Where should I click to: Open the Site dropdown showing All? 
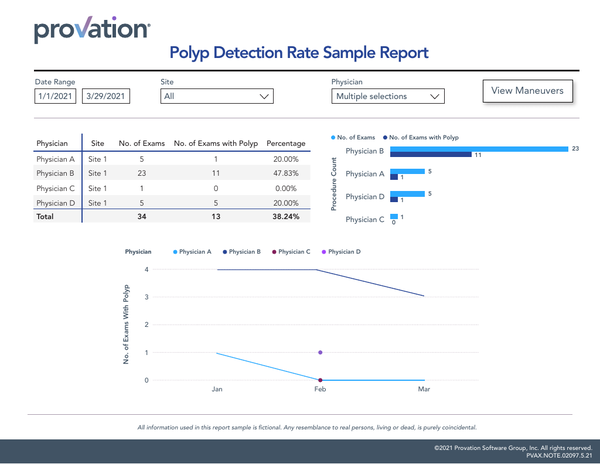tap(217, 97)
